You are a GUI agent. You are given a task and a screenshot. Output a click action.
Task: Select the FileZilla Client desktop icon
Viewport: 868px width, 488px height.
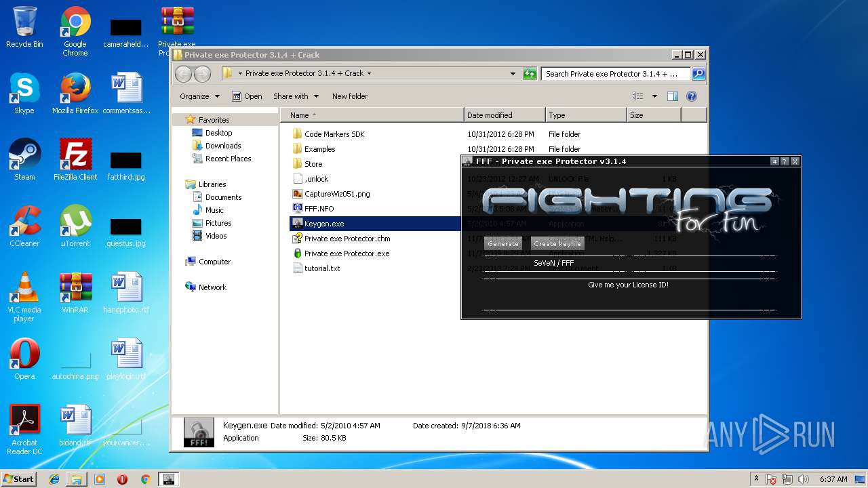pyautogui.click(x=75, y=161)
